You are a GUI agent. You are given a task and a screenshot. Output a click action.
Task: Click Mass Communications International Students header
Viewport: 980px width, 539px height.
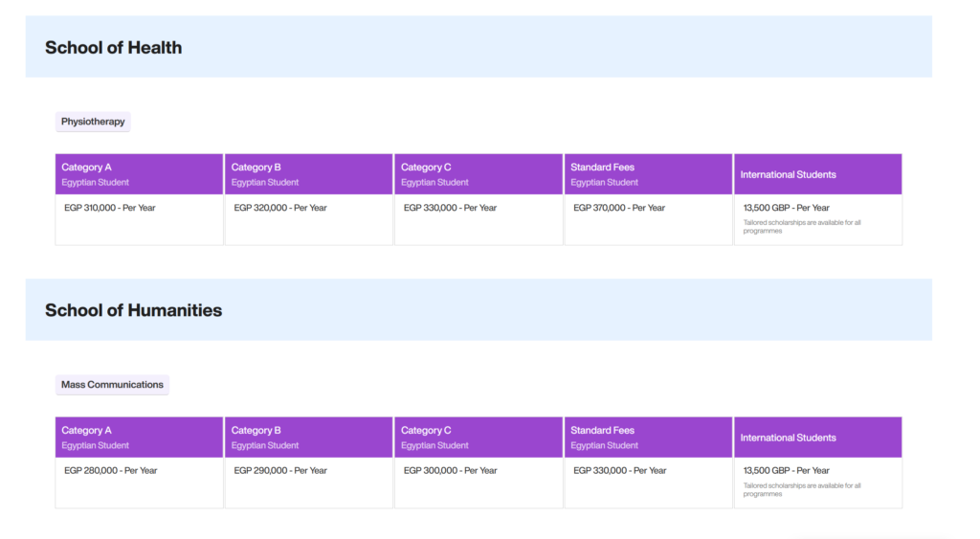pos(817,438)
